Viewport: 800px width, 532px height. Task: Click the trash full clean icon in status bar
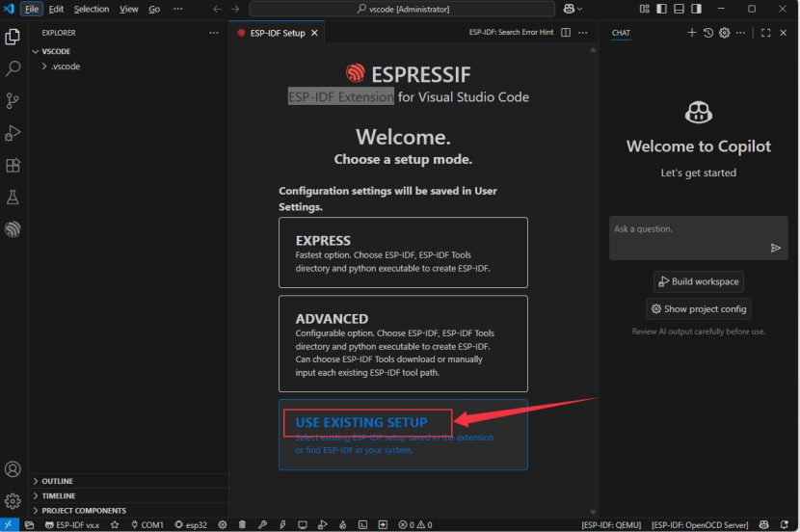[242, 524]
